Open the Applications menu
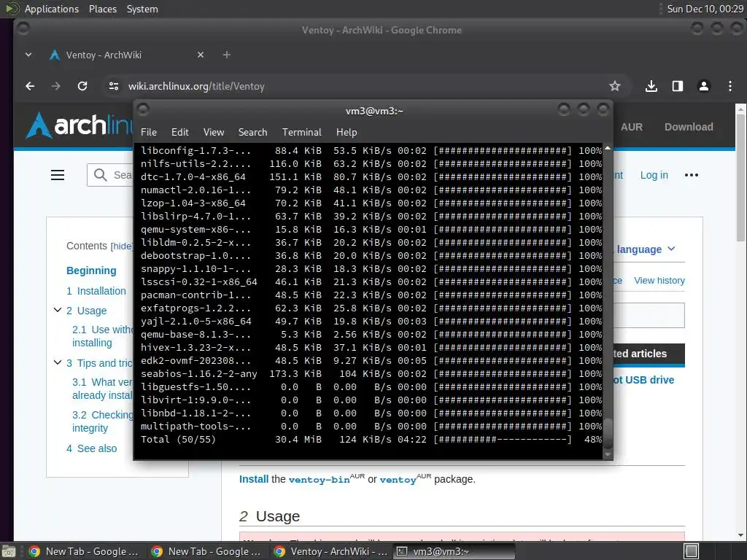 pyautogui.click(x=52, y=9)
